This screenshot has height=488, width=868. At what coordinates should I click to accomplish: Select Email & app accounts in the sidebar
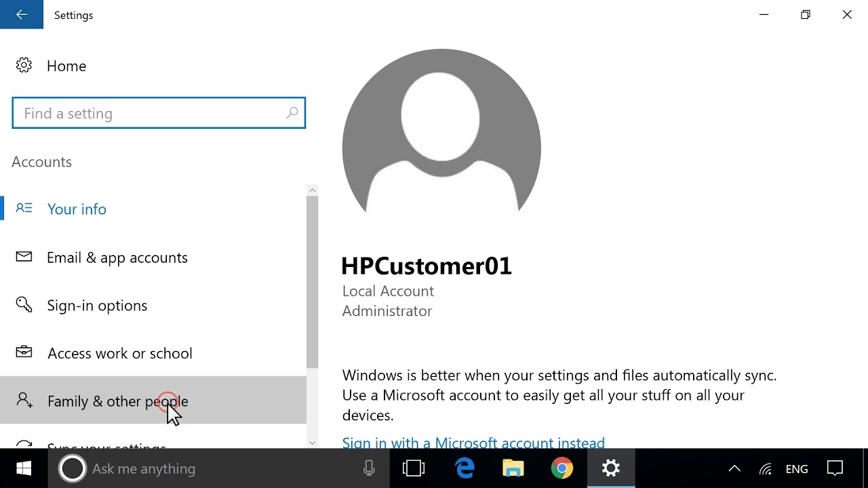click(153, 257)
